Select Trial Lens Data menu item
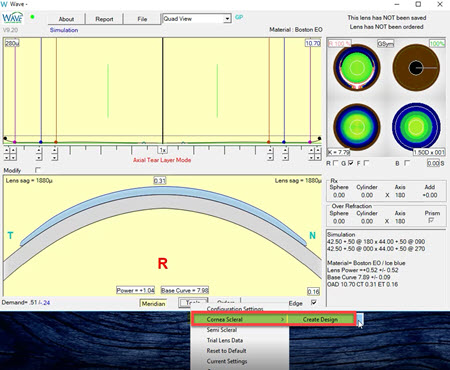450x370 pixels. (x=225, y=340)
